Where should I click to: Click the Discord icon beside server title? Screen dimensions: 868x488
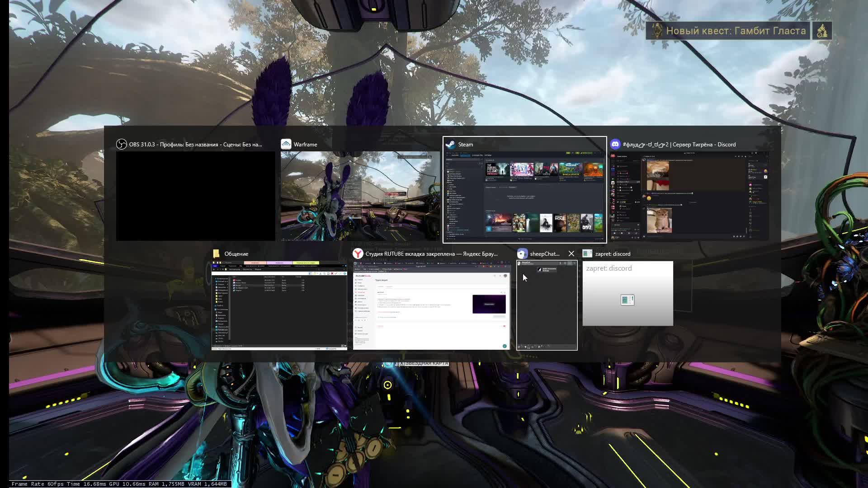(x=615, y=144)
